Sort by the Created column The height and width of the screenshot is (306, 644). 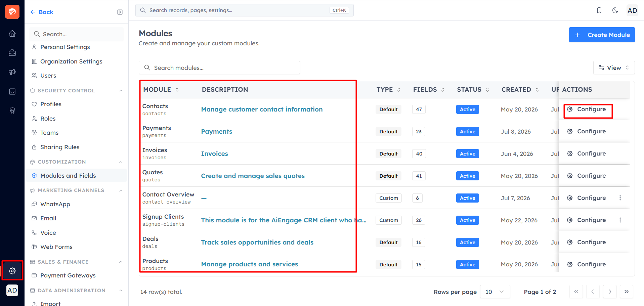[520, 90]
